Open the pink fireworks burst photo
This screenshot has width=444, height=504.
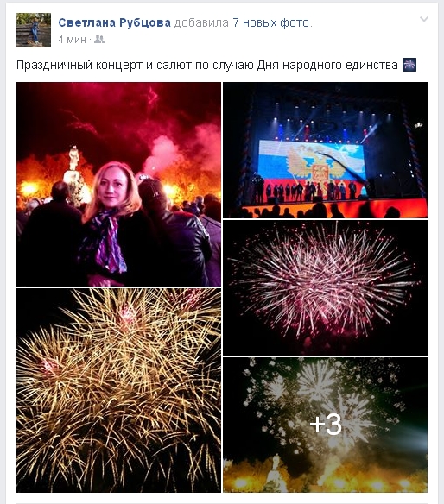point(326,287)
